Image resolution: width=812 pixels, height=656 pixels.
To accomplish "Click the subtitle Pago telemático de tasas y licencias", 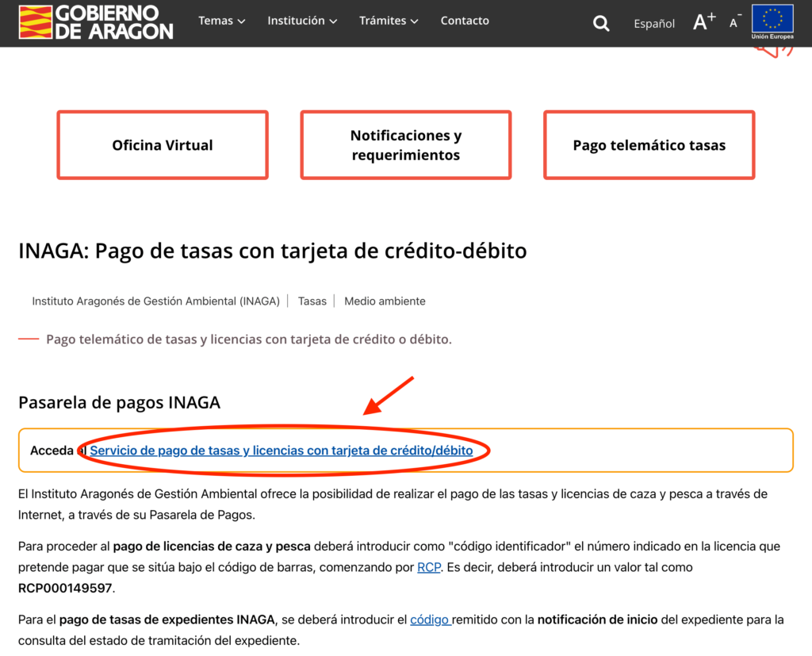I will [249, 340].
